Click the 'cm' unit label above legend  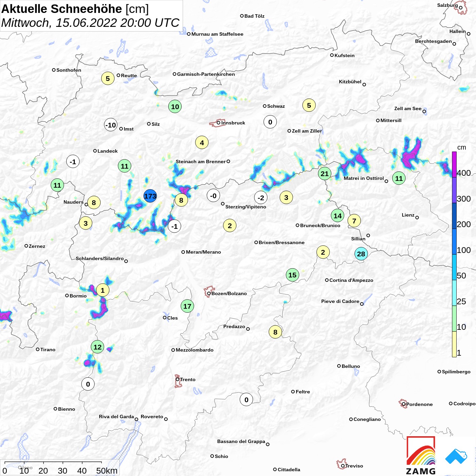pos(462,147)
